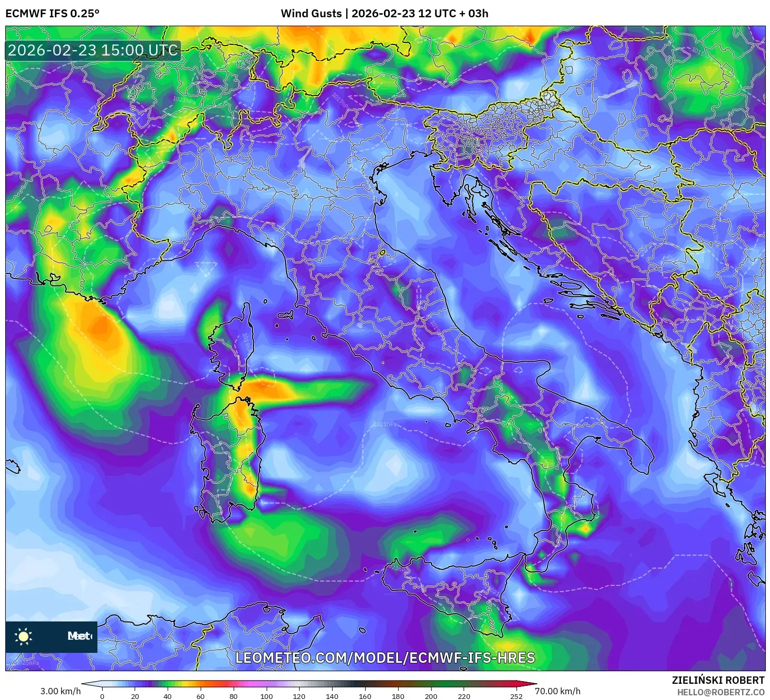
Task: Click the wind speed color gradient scale
Action: [311, 683]
